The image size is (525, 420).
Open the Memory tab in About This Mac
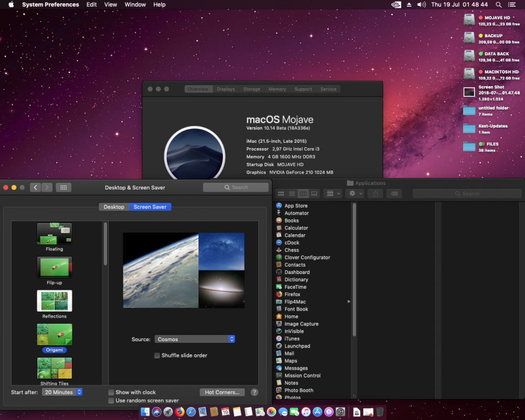click(277, 89)
